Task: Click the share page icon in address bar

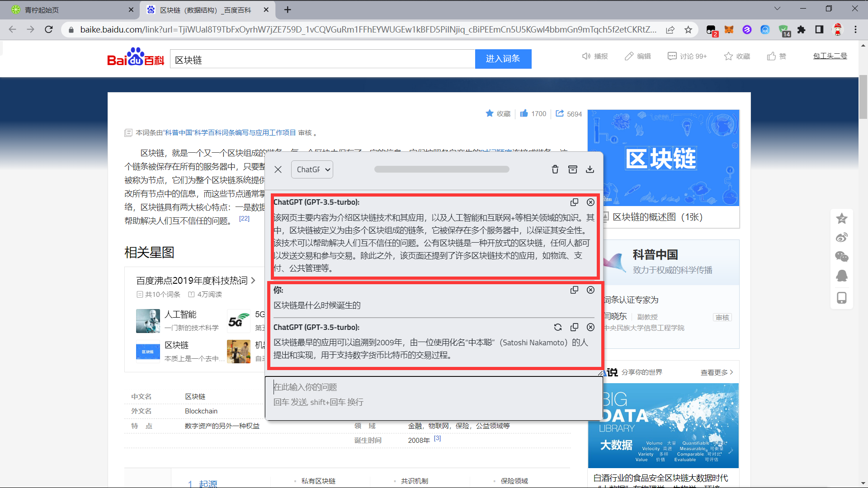Action: pyautogui.click(x=670, y=29)
